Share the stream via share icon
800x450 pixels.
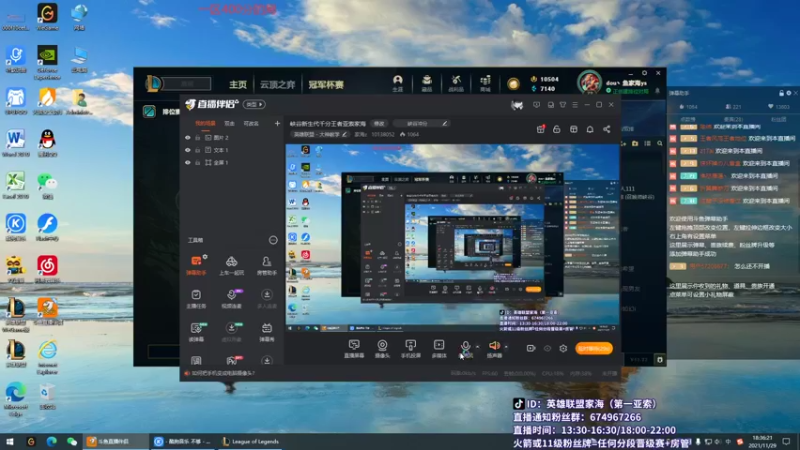(607, 129)
